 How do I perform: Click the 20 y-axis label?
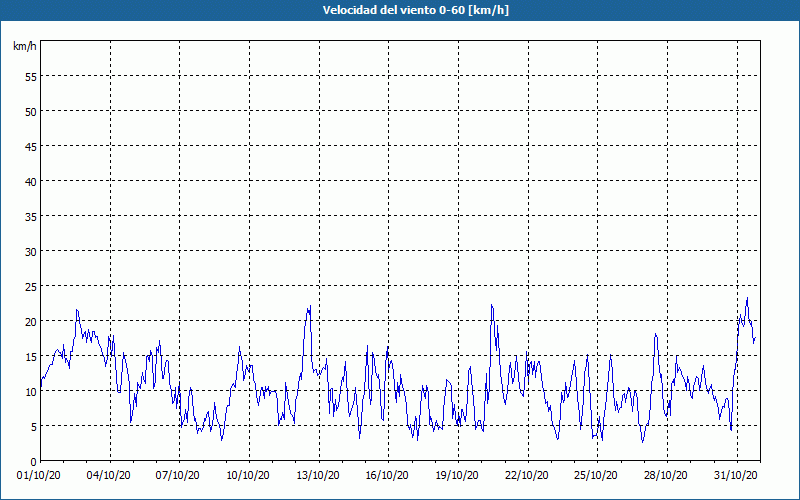click(x=31, y=321)
